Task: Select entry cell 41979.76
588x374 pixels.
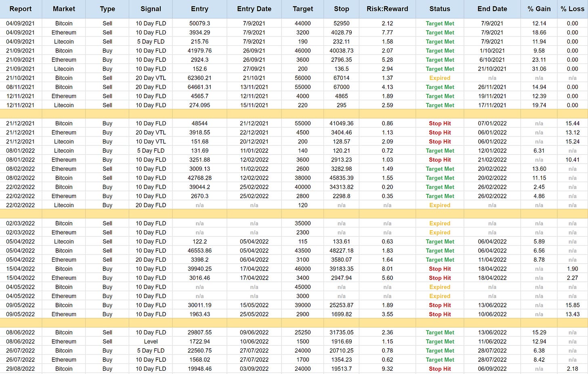Action: [199, 50]
